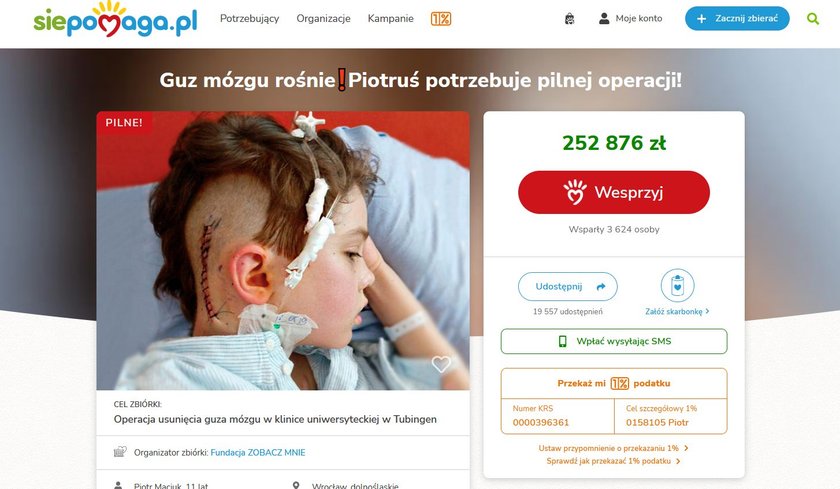840x489 pixels.
Task: Open the Organizacje menu item
Action: tap(324, 19)
